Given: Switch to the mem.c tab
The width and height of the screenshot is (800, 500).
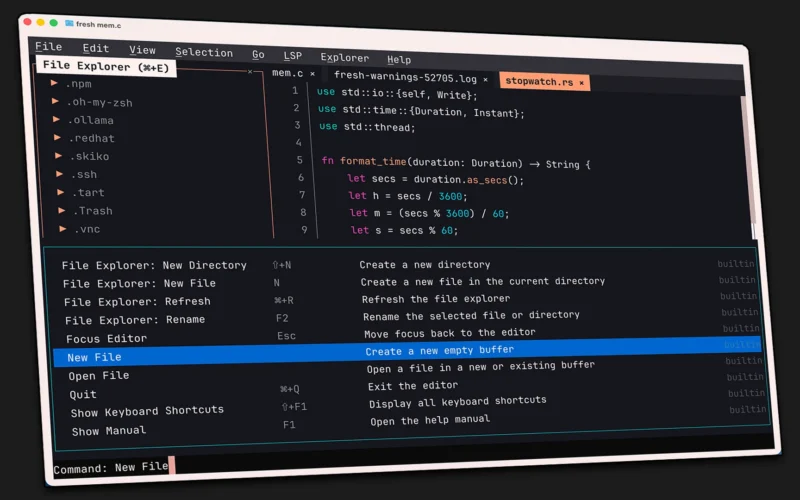Looking at the screenshot, I should tap(288, 73).
